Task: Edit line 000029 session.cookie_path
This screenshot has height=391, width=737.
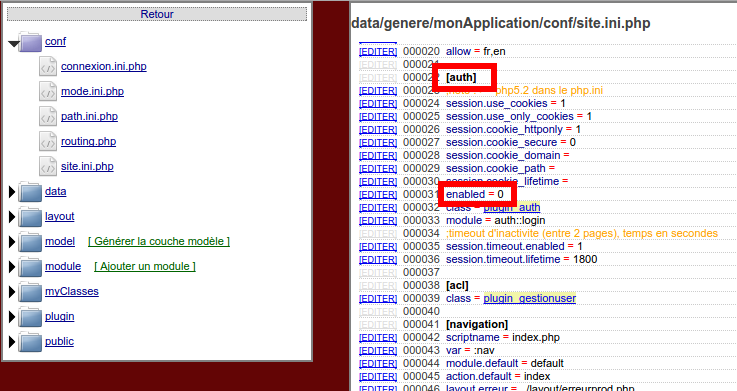Action: [378, 168]
